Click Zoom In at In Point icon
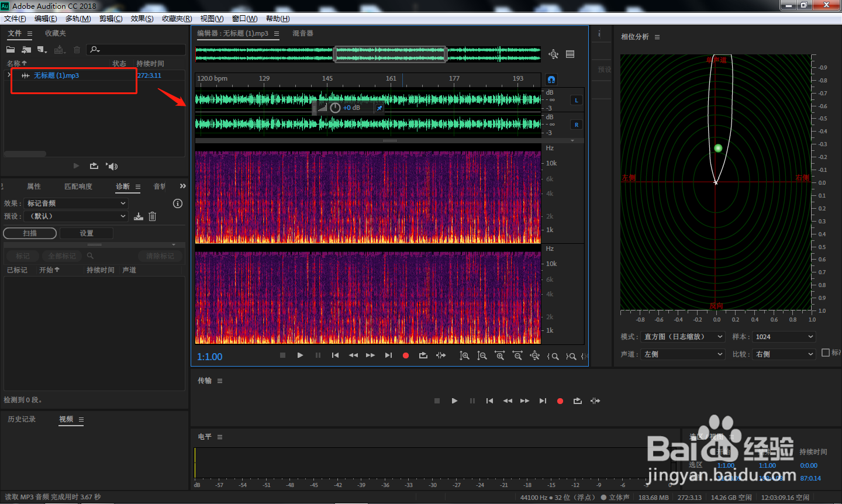 pos(553,356)
